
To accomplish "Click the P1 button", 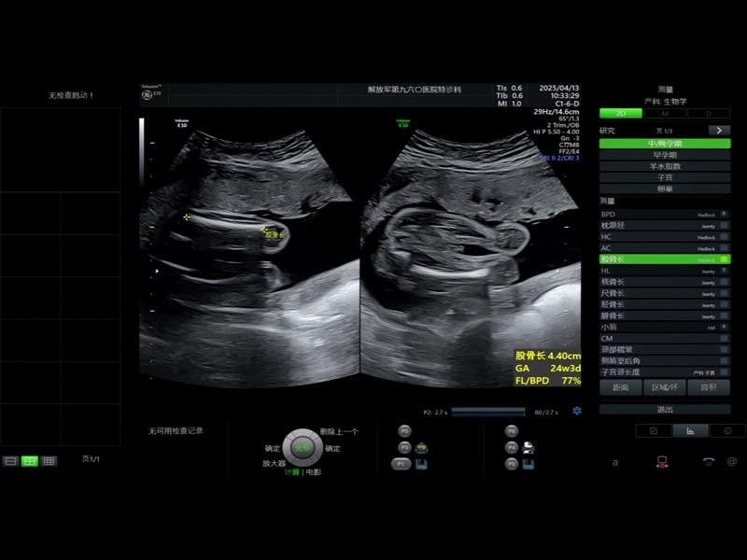I will pos(401,464).
